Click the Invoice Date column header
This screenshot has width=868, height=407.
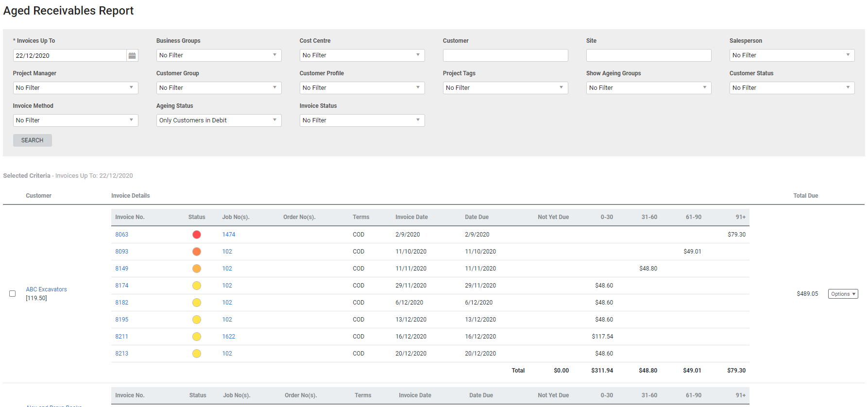(411, 217)
